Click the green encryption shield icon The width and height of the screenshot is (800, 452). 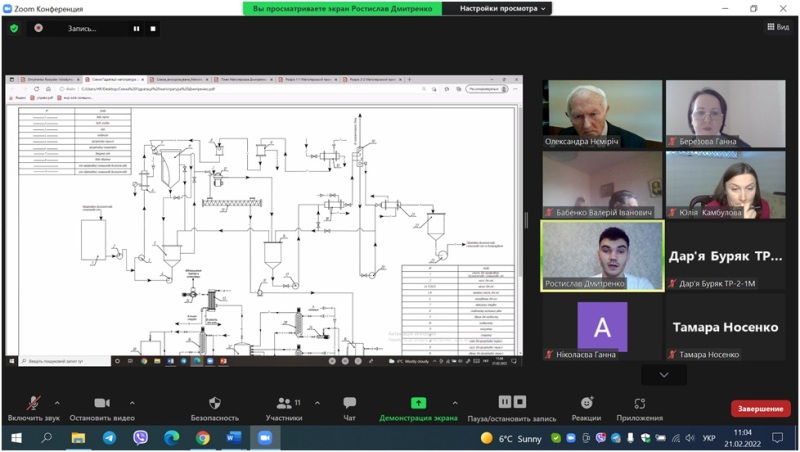14,29
